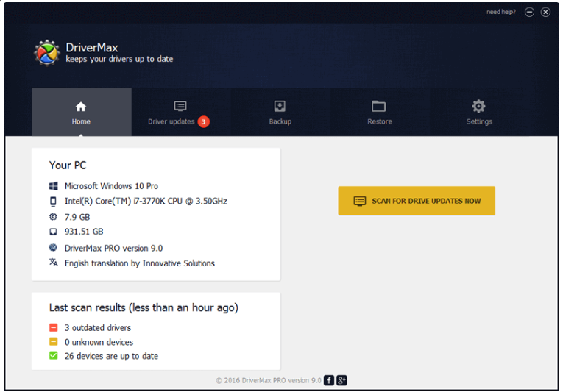Click the red 3 updates badge
The image size is (563, 392).
pos(203,121)
